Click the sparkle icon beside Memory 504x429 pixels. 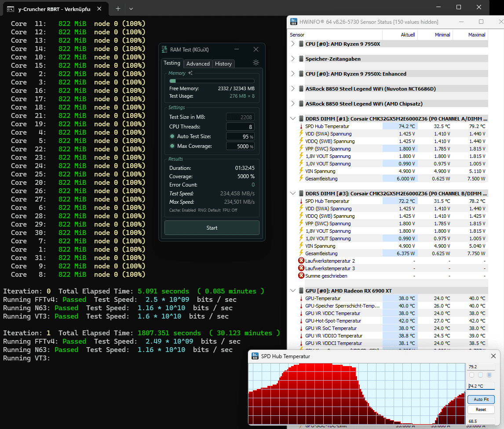click(x=190, y=73)
